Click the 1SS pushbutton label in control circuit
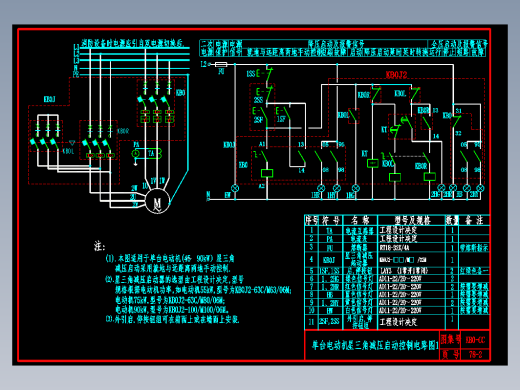This screenshot has height=390, width=520. point(251,74)
